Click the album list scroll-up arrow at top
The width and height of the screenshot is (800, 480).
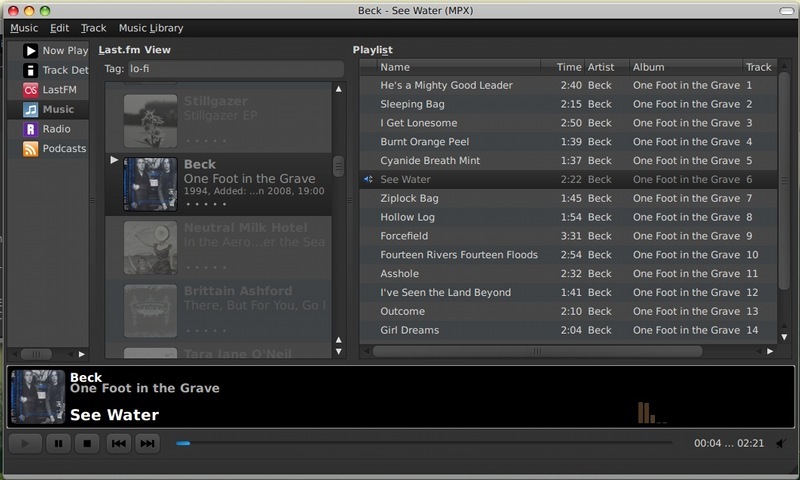pos(338,89)
